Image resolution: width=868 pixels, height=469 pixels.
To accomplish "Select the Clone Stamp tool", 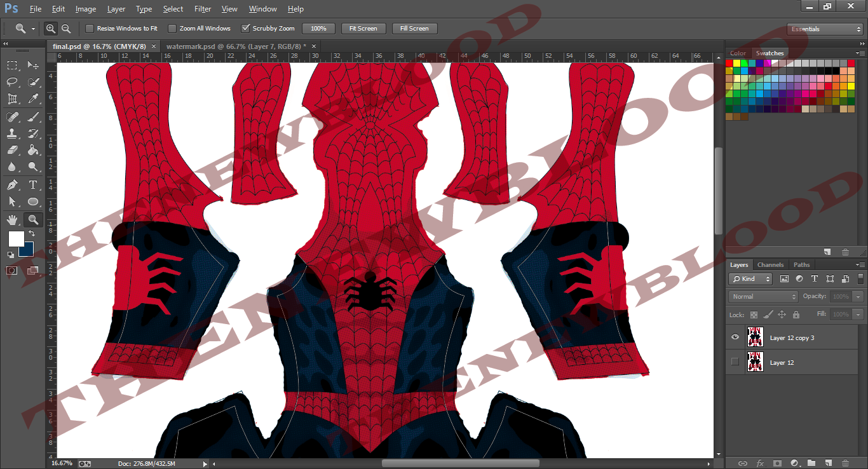I will 12,133.
